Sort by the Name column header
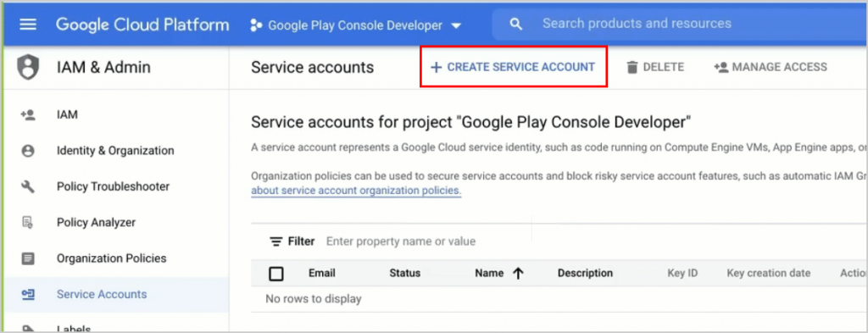Viewport: 868px width, 333px height. pyautogui.click(x=489, y=273)
